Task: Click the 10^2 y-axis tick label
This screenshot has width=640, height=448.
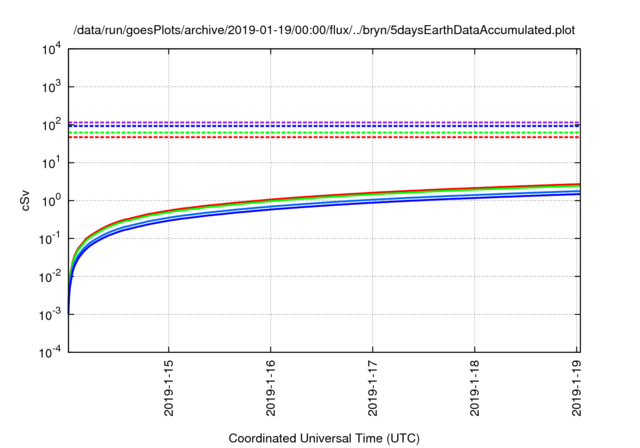Action: click(x=51, y=125)
